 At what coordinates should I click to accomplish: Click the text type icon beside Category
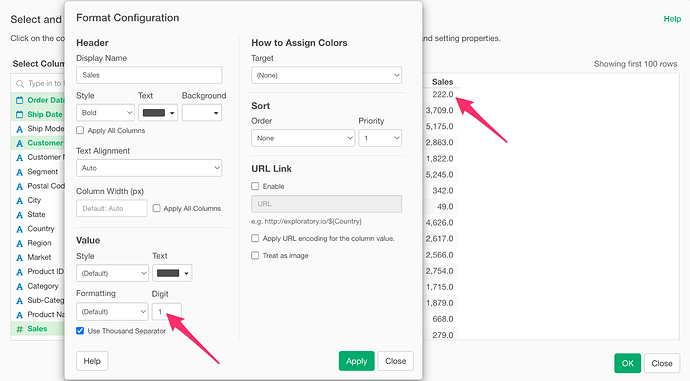point(19,286)
